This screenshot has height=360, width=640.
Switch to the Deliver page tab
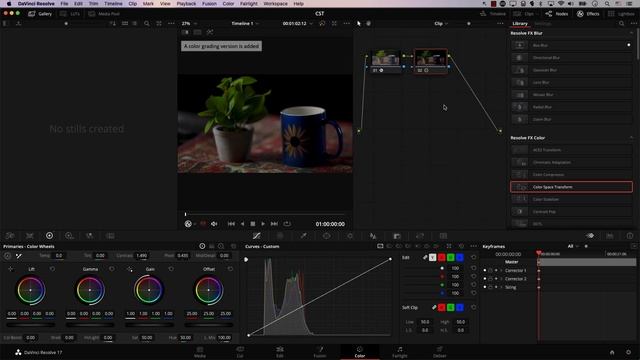pyautogui.click(x=439, y=352)
